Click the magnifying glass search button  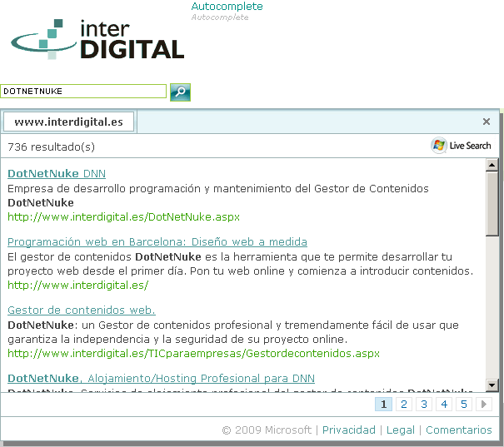point(180,92)
